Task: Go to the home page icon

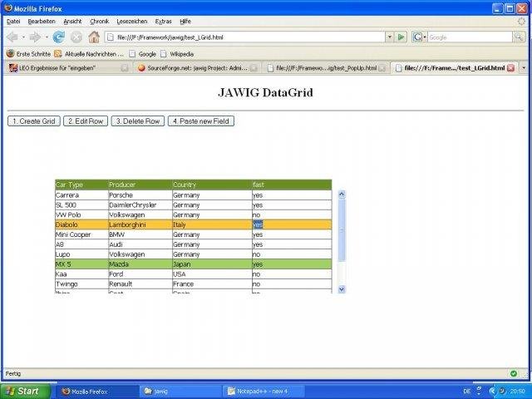Action: click(x=94, y=37)
